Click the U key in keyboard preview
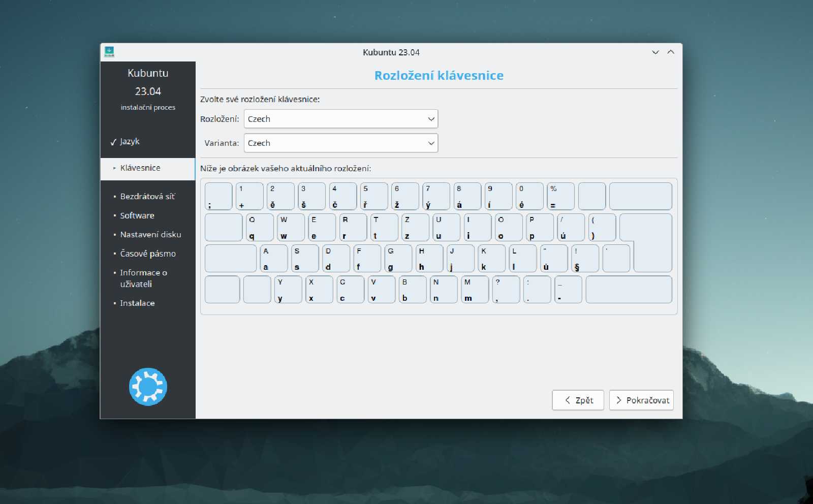Viewport: 813px width, 504px height. pyautogui.click(x=447, y=227)
